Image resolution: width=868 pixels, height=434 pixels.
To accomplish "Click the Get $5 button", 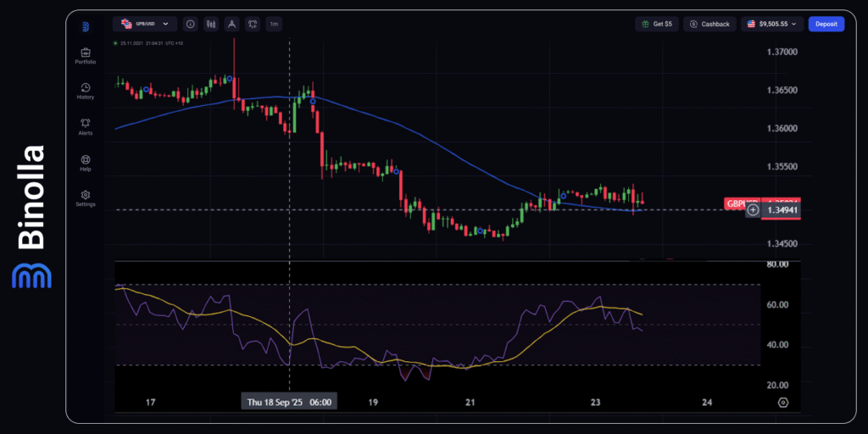I will click(x=657, y=25).
